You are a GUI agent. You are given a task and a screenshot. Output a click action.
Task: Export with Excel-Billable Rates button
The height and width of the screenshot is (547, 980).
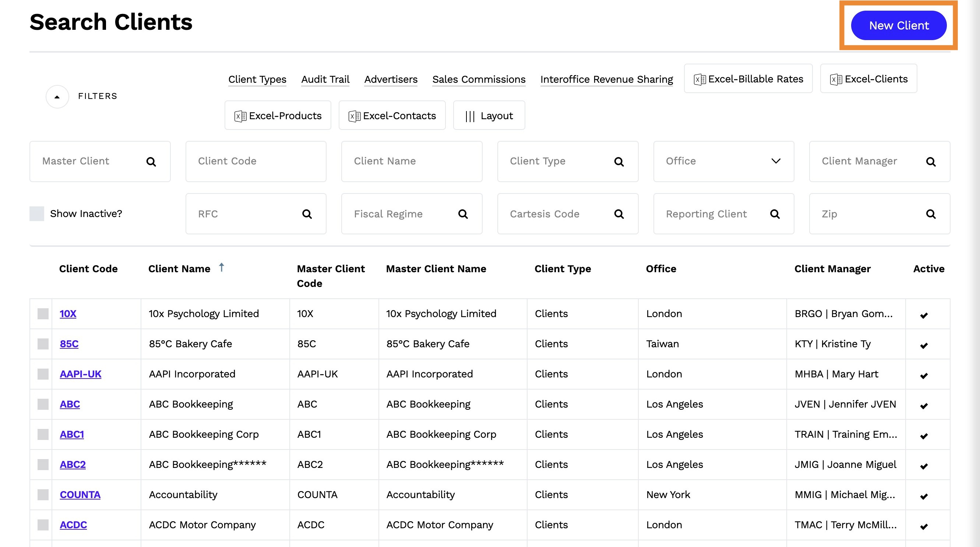pyautogui.click(x=748, y=79)
